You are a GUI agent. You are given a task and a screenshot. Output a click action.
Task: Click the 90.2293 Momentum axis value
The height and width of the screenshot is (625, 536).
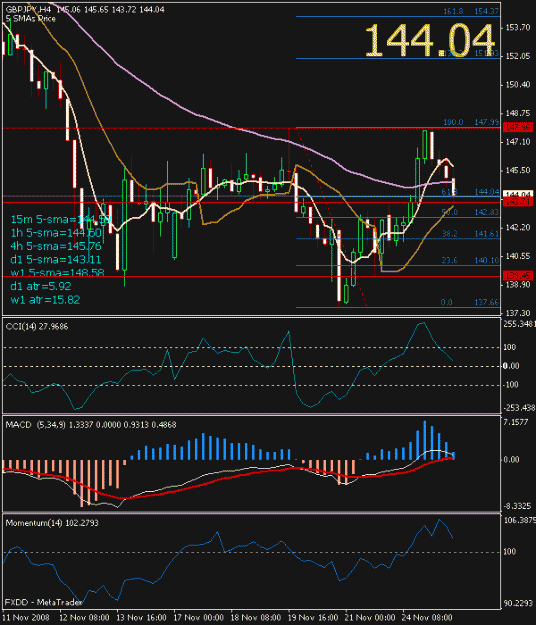[518, 603]
